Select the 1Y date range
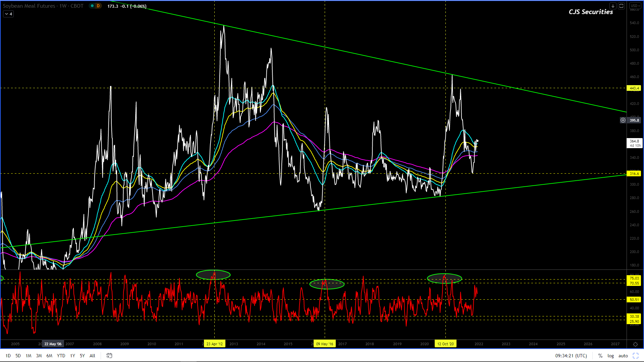Screen dimensions: 644x362 72,356
